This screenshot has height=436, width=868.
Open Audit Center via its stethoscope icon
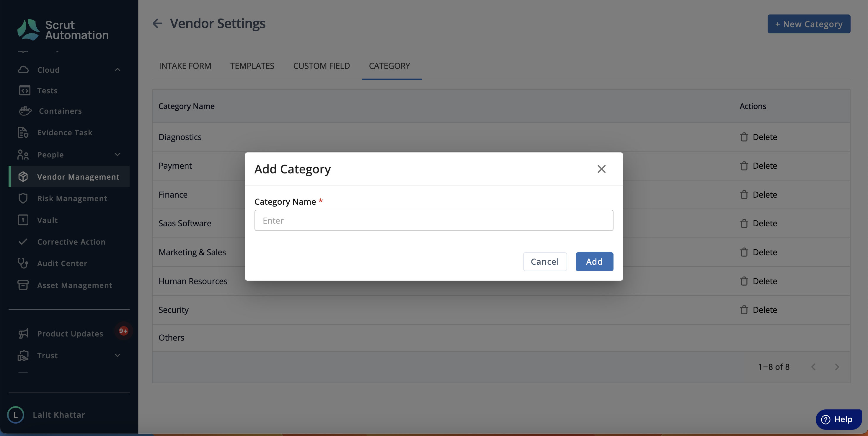coord(23,263)
